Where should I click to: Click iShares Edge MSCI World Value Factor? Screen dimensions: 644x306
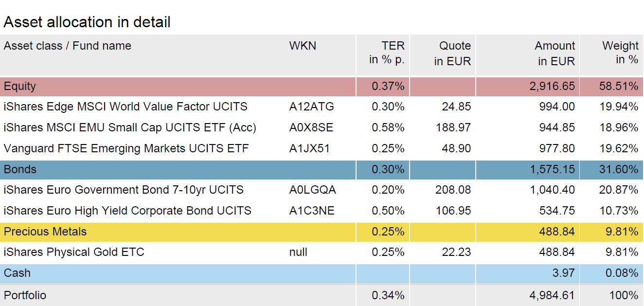click(x=125, y=107)
